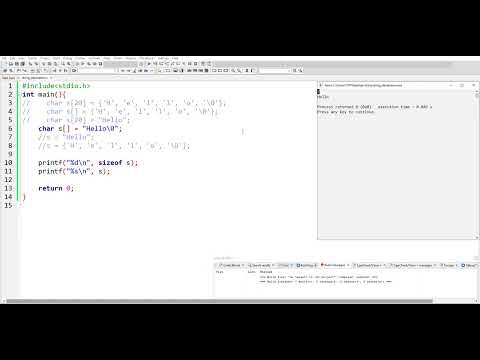Click the 'return 0;' code line
Image resolution: width=480 pixels, height=360 pixels.
click(x=56, y=188)
